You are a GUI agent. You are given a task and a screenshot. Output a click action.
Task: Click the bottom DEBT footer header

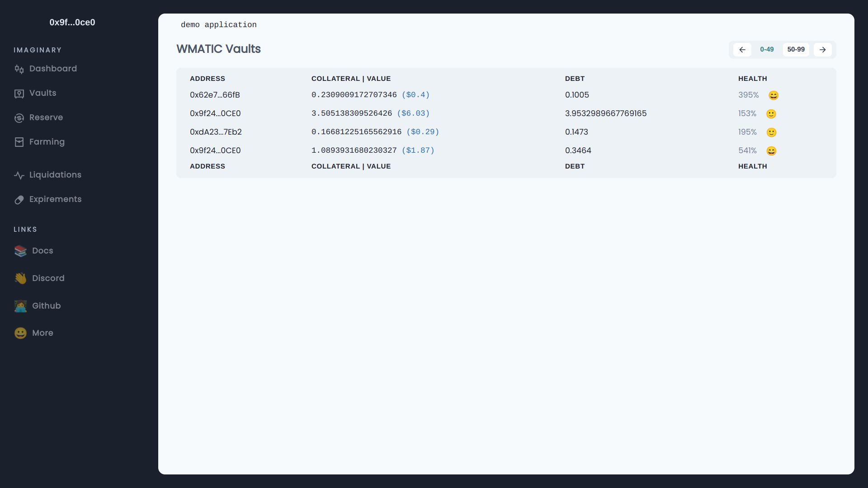[x=575, y=166]
